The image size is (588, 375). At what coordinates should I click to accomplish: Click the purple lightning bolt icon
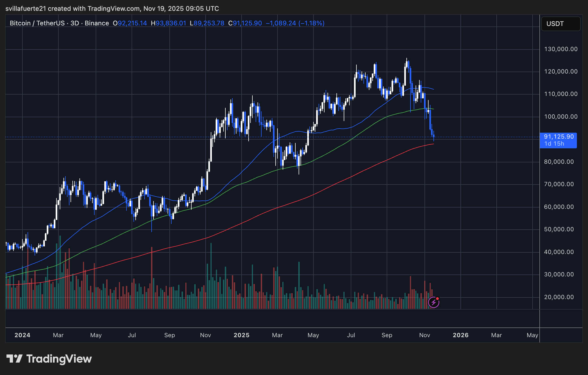433,302
